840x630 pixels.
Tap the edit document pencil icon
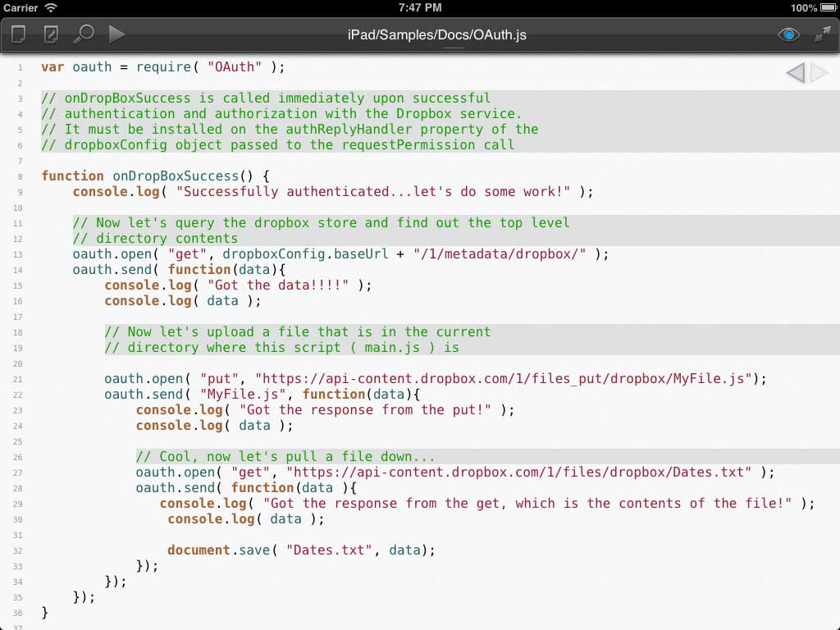51,34
